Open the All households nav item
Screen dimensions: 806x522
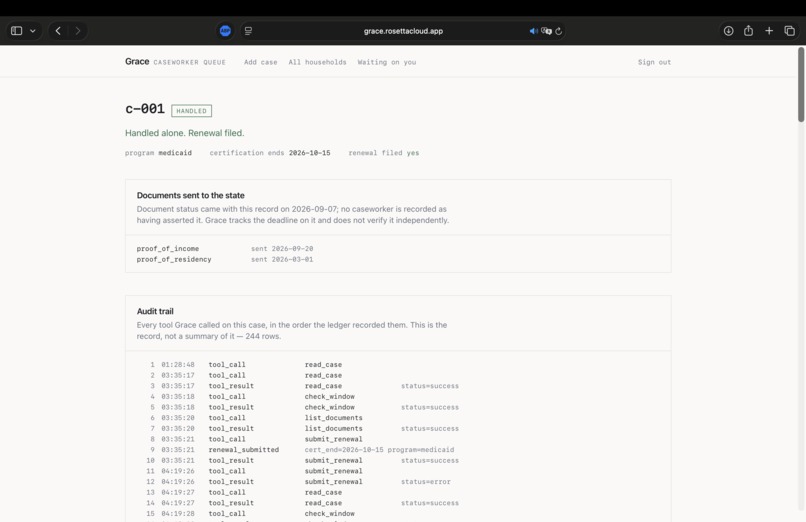pyautogui.click(x=317, y=62)
